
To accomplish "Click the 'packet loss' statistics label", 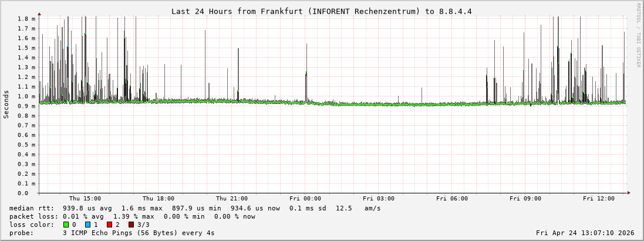I will (x=33, y=216).
